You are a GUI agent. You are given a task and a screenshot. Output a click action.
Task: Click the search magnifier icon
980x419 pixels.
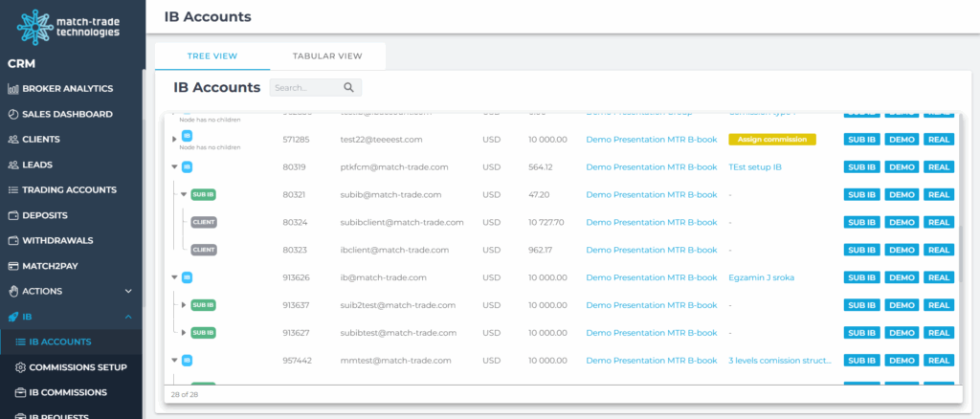click(349, 88)
